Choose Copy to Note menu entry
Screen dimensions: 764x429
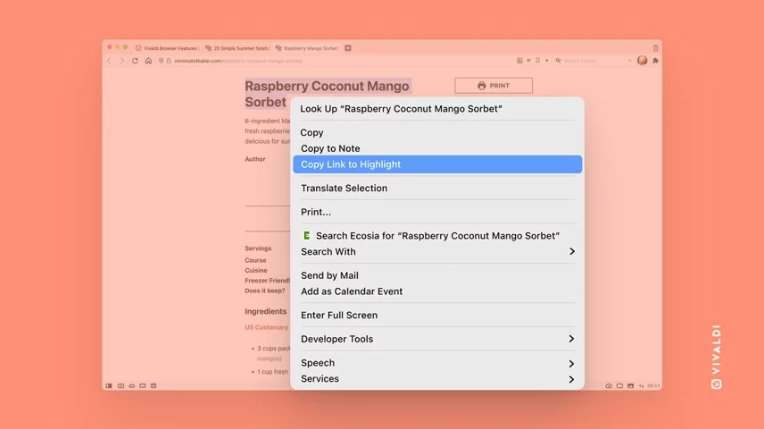click(330, 148)
